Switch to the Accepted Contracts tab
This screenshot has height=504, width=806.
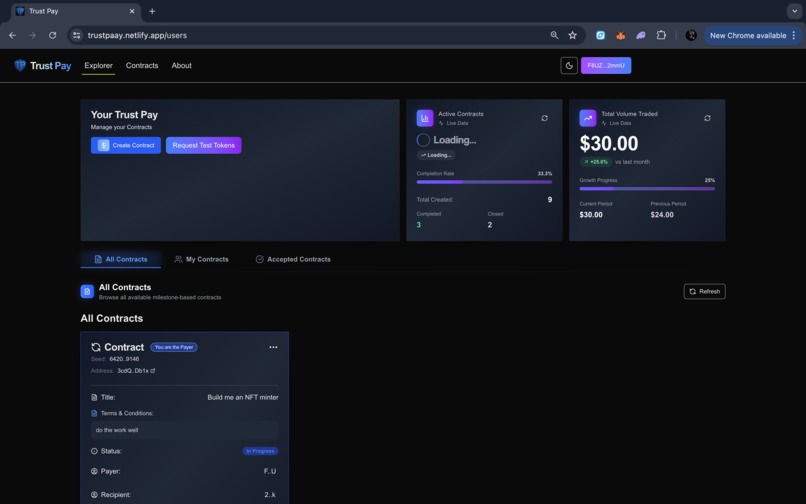293,259
